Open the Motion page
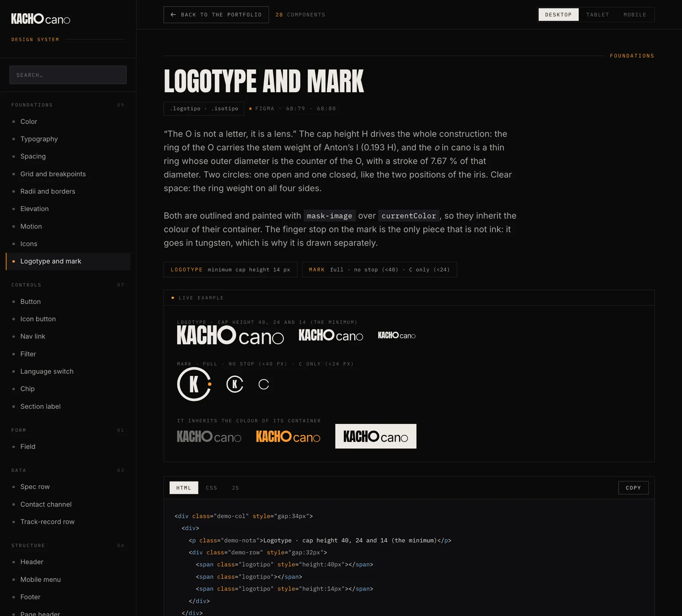This screenshot has height=616, width=682. point(68,226)
